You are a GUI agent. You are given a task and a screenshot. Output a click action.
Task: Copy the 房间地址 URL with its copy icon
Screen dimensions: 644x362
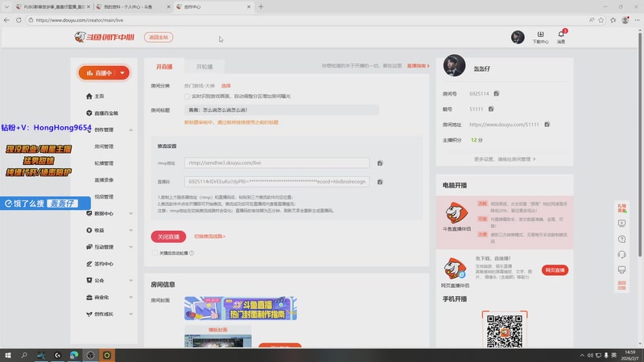[547, 125]
